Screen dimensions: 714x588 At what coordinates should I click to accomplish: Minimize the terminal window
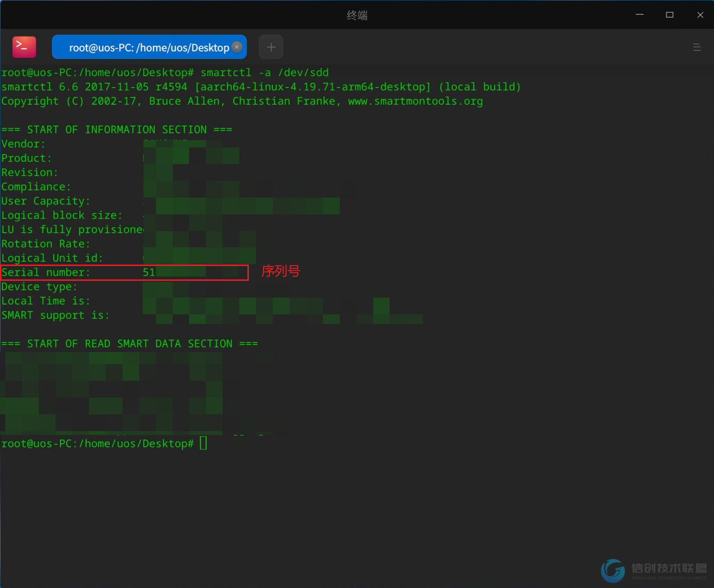tap(639, 15)
